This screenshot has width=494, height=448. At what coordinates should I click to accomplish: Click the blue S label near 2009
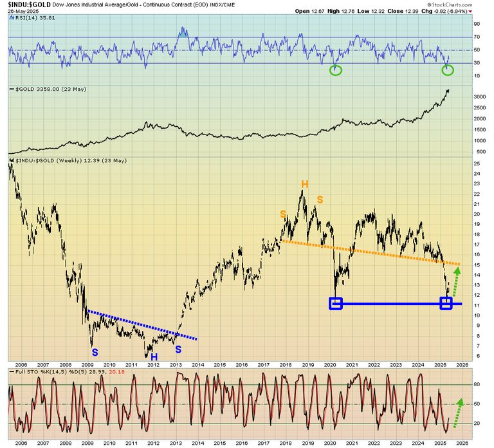pos(95,353)
